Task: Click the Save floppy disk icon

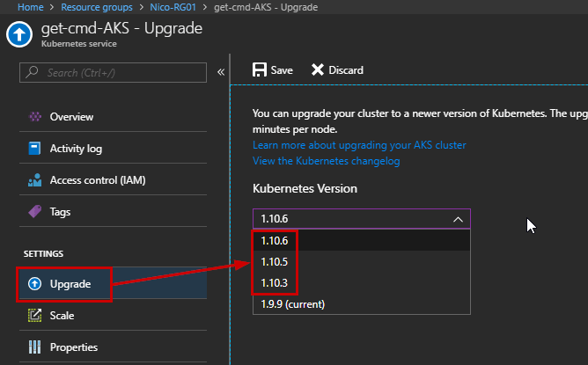Action: click(x=259, y=69)
